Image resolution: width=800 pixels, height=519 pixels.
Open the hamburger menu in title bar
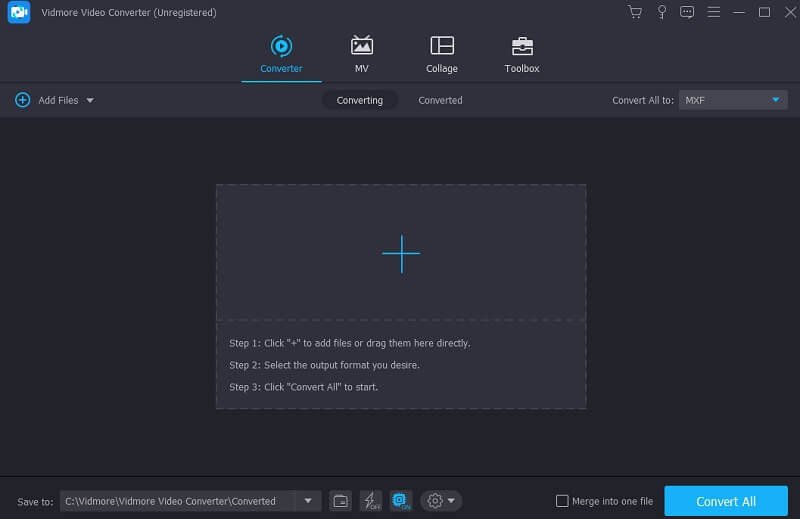tap(713, 12)
